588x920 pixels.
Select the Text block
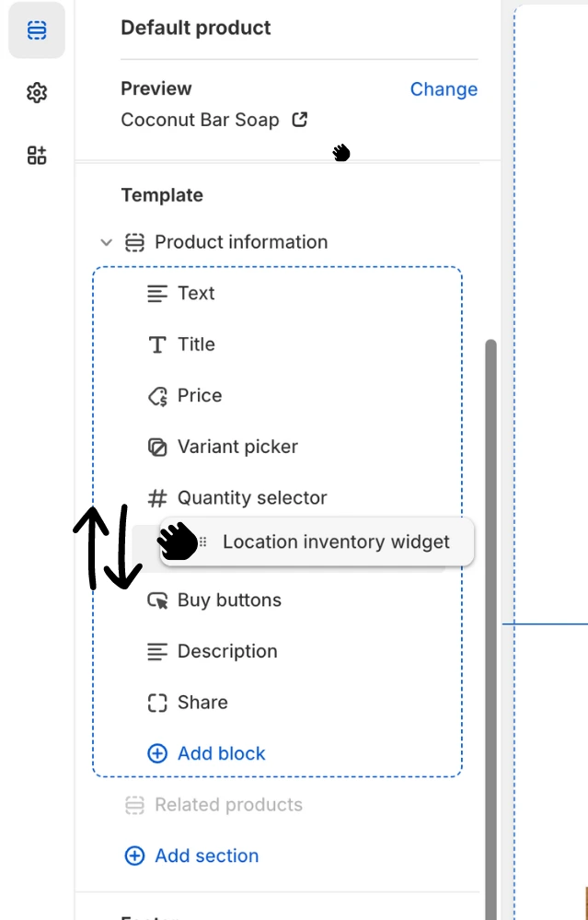click(x=196, y=294)
